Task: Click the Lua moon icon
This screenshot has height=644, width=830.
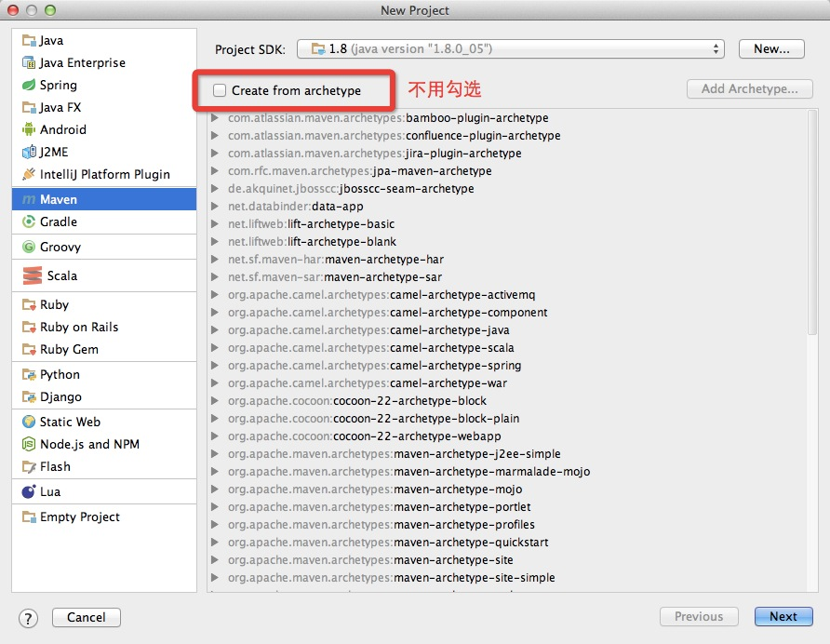Action: click(x=29, y=491)
